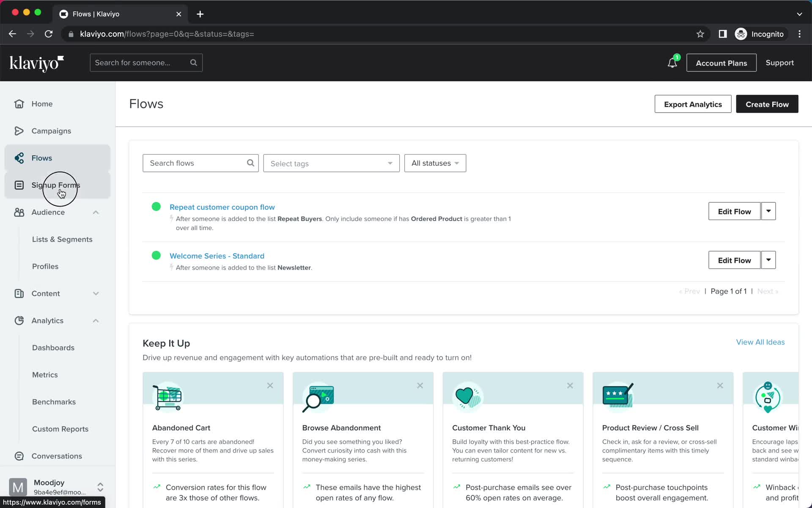
Task: Dismiss the Product Review / Cross Sell card
Action: 720,386
